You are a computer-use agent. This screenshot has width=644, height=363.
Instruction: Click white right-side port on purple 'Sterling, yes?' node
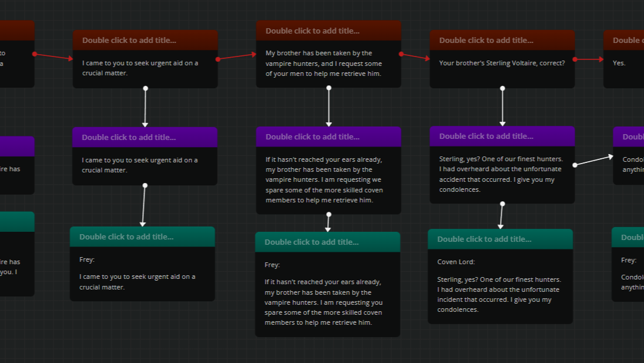575,165
